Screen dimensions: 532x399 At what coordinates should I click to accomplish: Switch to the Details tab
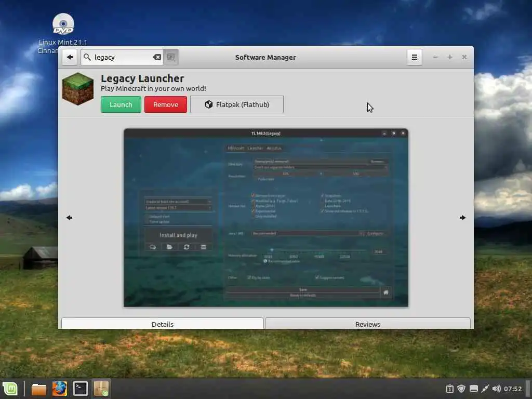pyautogui.click(x=163, y=324)
